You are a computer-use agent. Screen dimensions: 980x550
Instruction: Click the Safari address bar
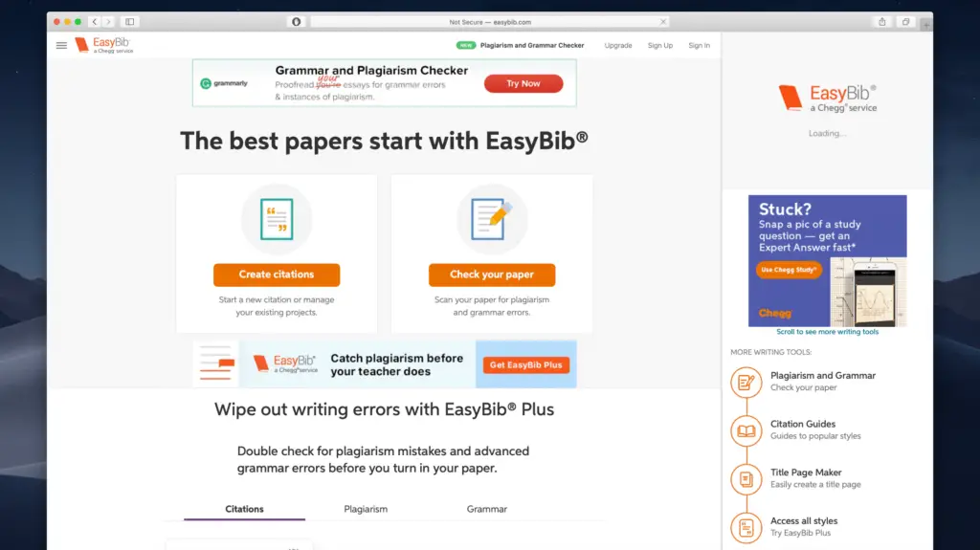[x=489, y=22]
